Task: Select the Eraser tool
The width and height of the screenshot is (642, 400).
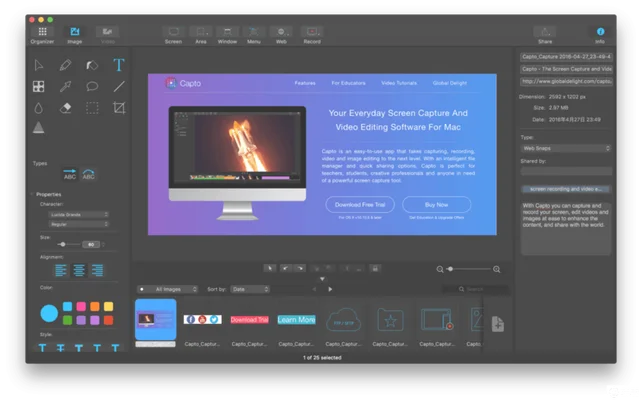Action: coord(66,108)
